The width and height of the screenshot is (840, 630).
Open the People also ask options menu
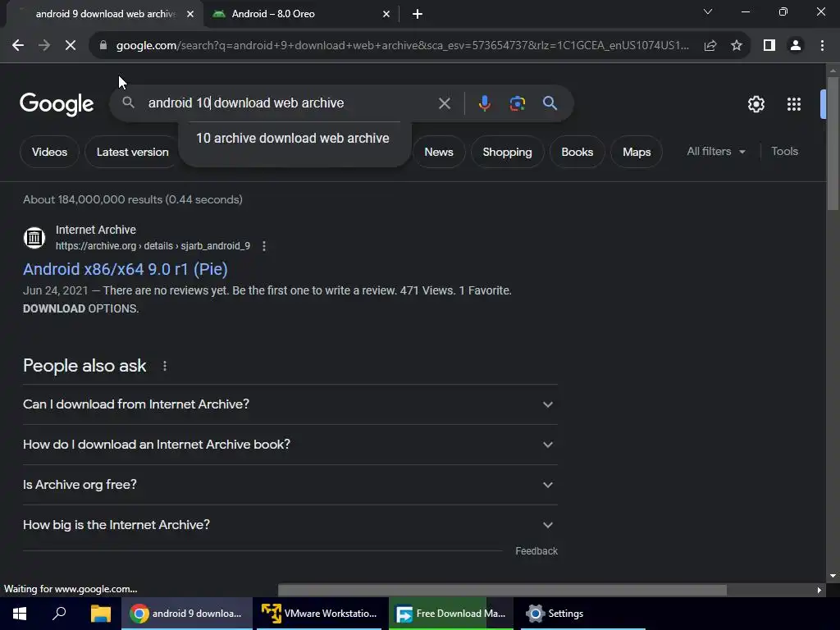pyautogui.click(x=164, y=366)
